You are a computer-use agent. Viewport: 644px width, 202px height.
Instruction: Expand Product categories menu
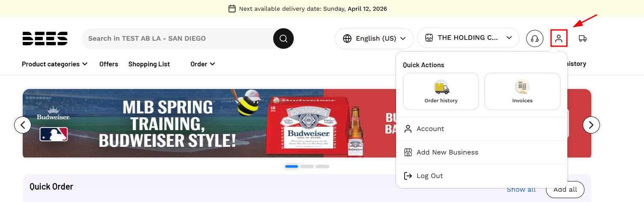(x=55, y=64)
